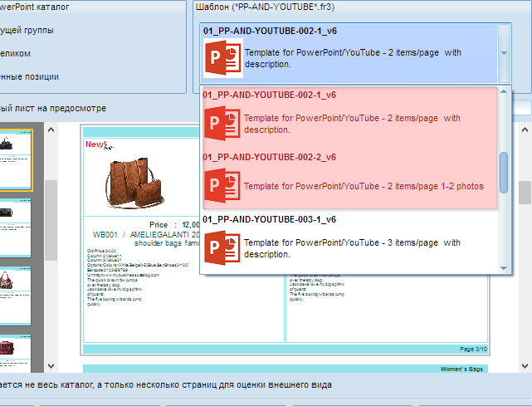Click the 'Women's Bags' header on next page

[x=461, y=369]
